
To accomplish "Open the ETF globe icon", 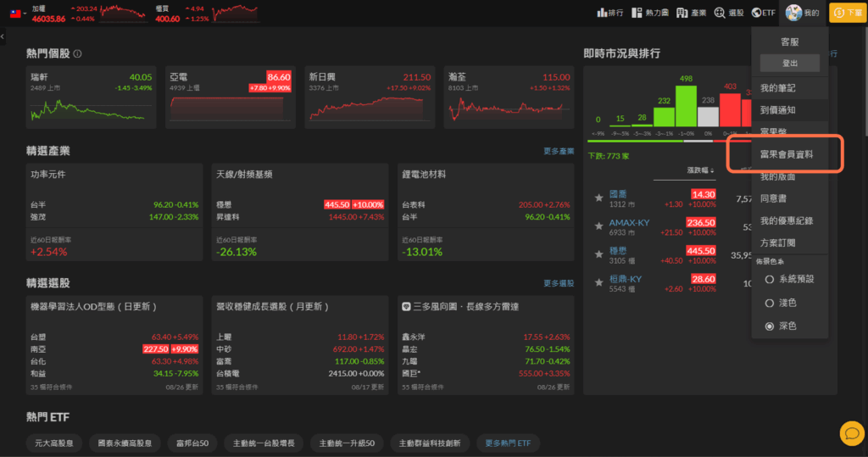I will [756, 12].
